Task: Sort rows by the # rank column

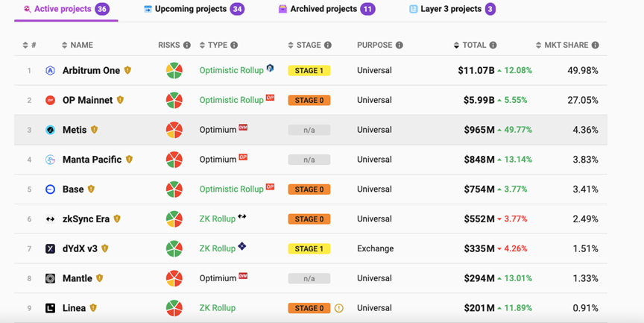Action: click(30, 46)
